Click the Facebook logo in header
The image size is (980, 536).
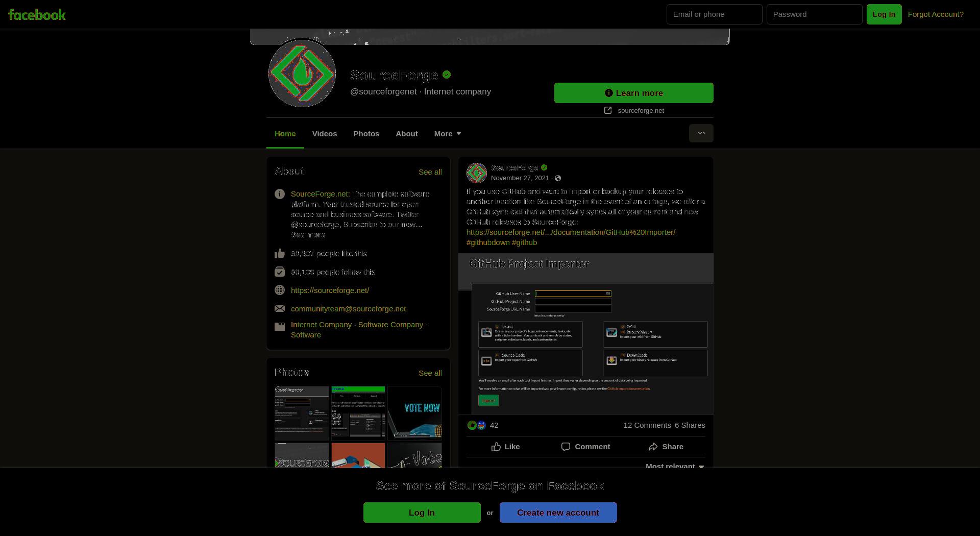tap(37, 14)
